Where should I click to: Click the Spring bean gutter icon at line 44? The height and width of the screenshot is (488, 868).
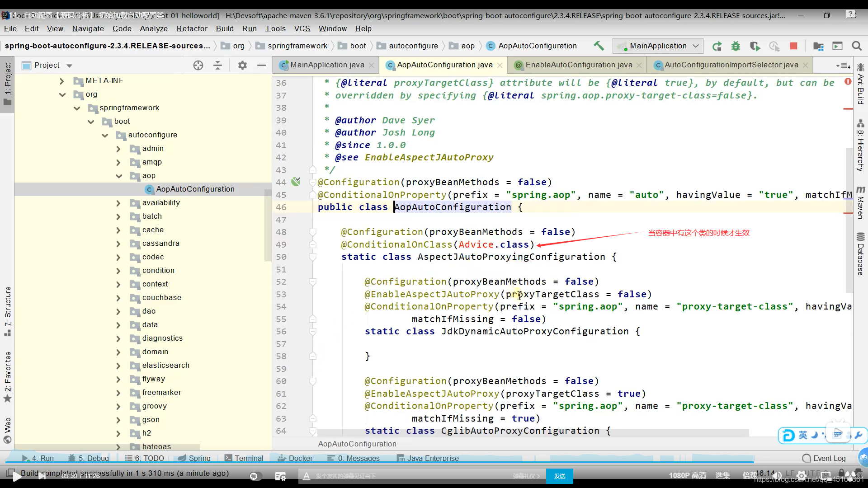tap(296, 182)
